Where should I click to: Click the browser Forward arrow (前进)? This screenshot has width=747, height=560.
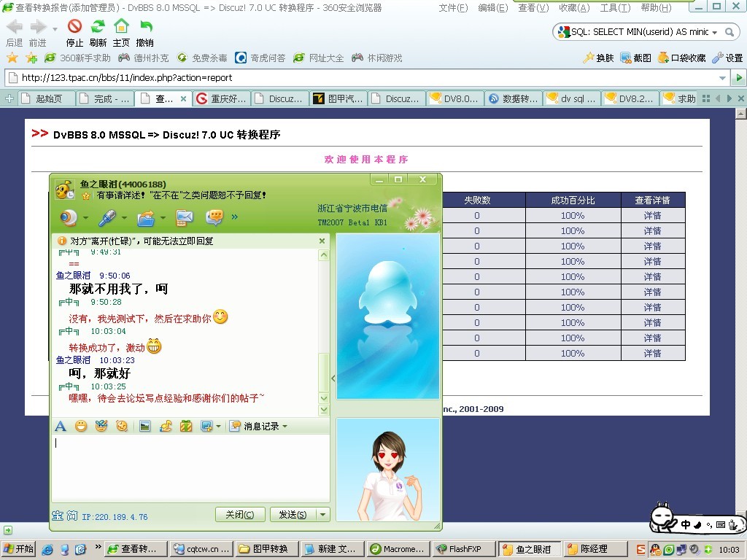click(x=38, y=27)
